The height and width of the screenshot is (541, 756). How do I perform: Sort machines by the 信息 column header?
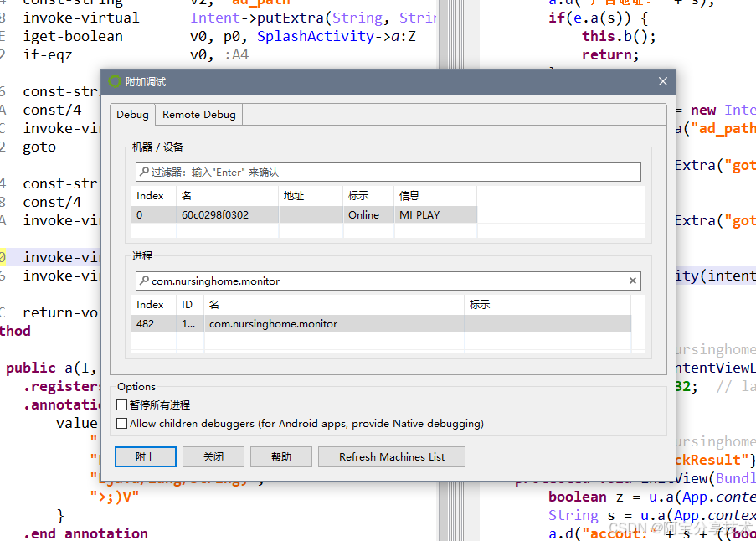(x=435, y=196)
